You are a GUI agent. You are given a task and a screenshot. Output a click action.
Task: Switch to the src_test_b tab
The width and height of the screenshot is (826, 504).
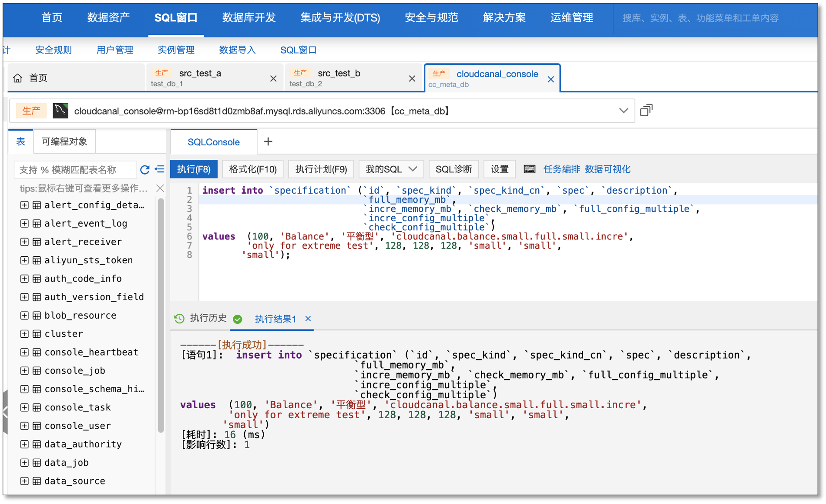(x=353, y=78)
